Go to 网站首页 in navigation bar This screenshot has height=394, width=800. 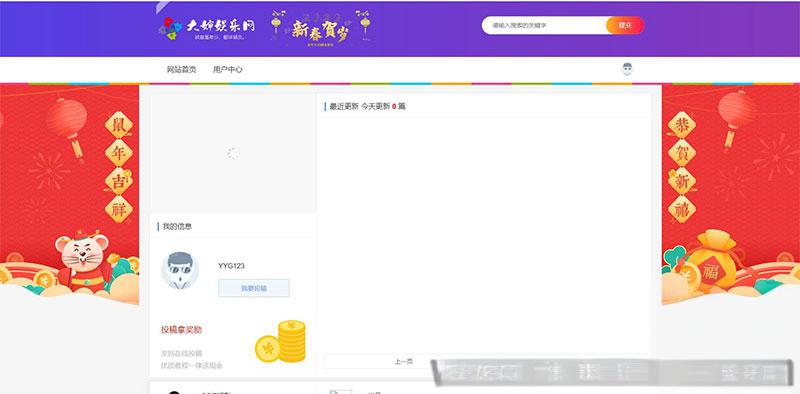coord(181,69)
